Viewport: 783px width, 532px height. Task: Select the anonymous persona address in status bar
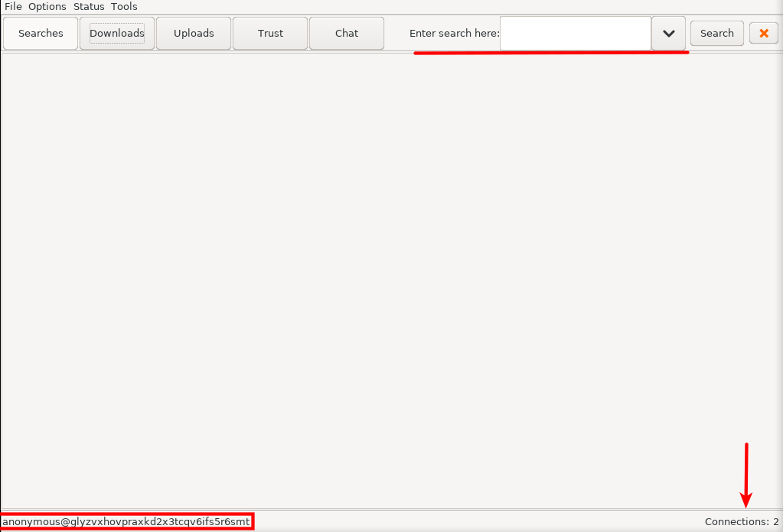tap(126, 521)
